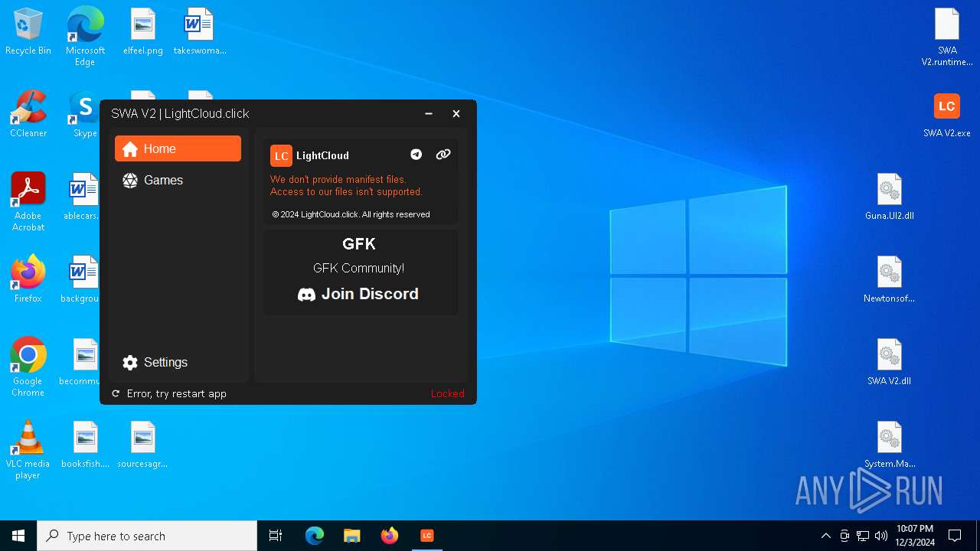Minimize the SWA V2 window
This screenshot has width=980, height=551.
coord(429,113)
